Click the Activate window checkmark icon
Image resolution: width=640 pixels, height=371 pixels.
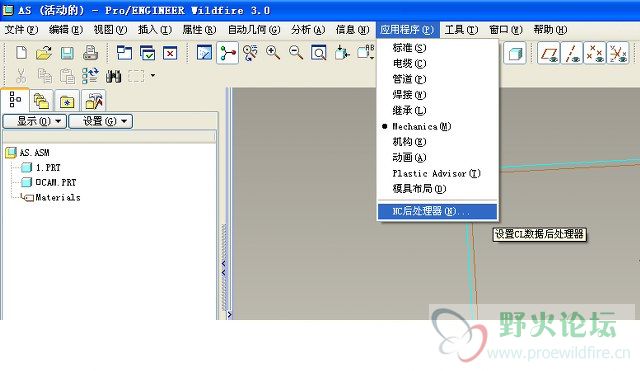(x=147, y=53)
